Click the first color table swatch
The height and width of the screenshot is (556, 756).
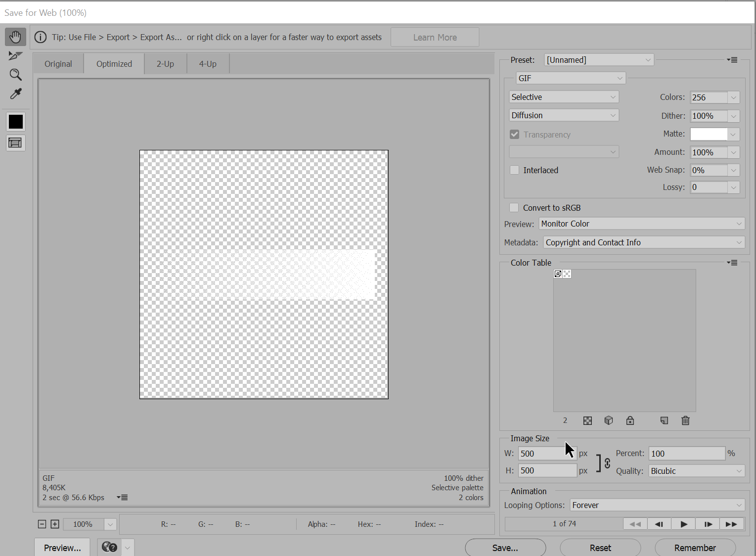pos(558,274)
